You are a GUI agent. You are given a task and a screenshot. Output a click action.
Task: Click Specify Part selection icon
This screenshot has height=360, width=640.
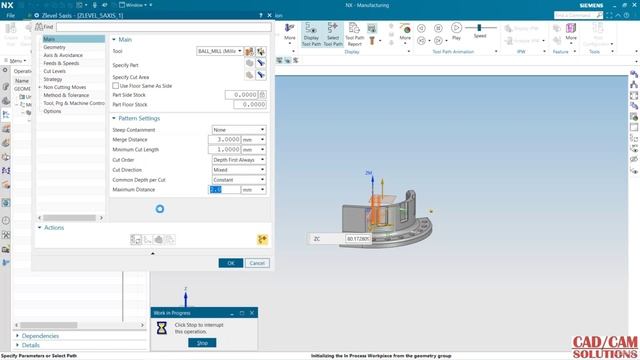point(249,63)
